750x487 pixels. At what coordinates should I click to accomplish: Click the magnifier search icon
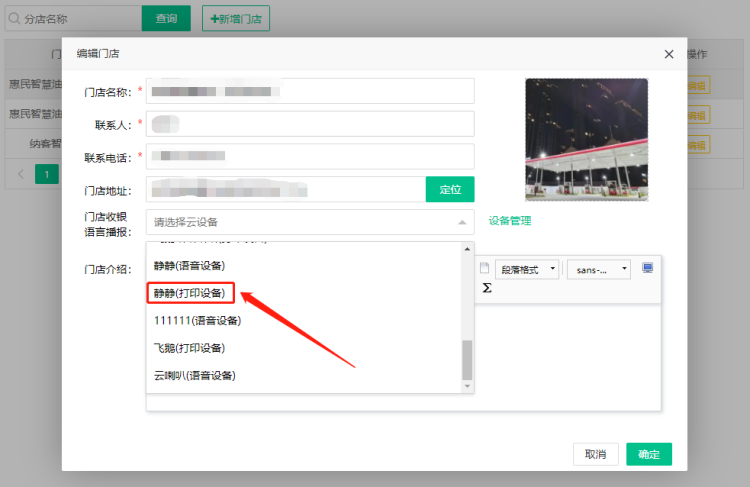(x=14, y=19)
